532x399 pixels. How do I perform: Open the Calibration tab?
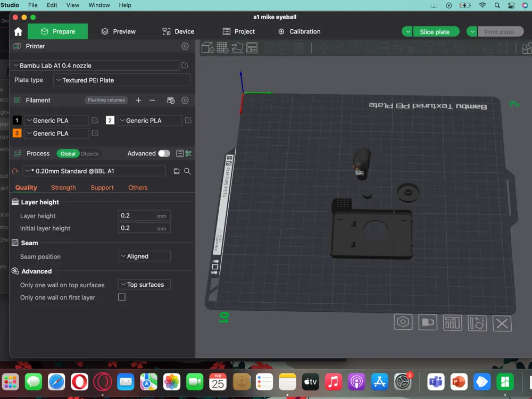point(299,31)
